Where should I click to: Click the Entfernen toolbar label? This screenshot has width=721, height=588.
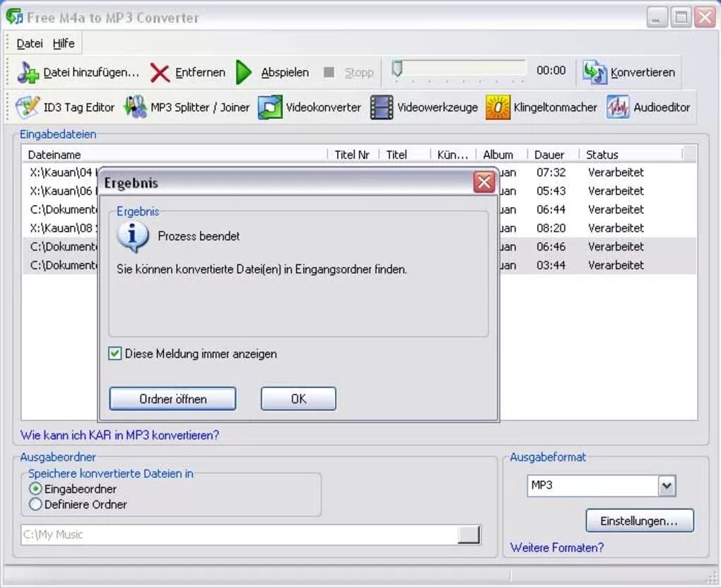coord(200,72)
